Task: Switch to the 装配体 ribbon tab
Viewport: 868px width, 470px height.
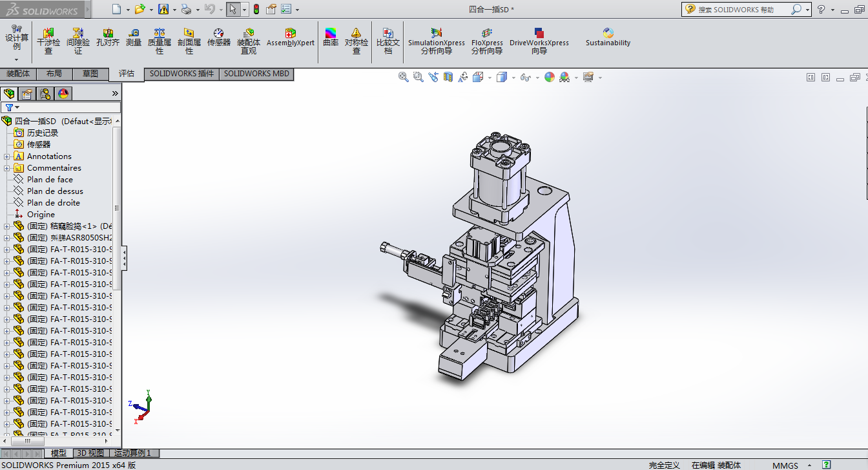Action: pyautogui.click(x=18, y=74)
